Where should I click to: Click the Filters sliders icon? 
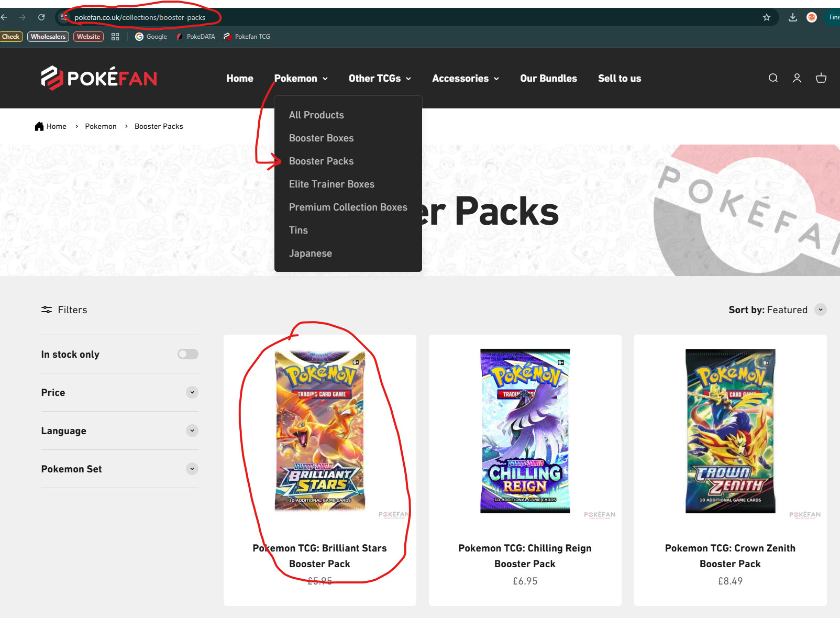47,310
